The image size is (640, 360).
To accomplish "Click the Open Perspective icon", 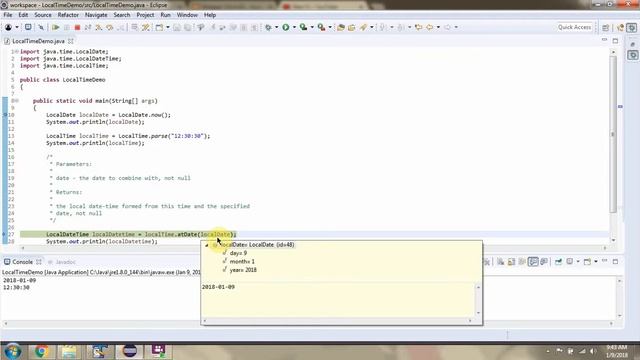I will click(x=606, y=27).
